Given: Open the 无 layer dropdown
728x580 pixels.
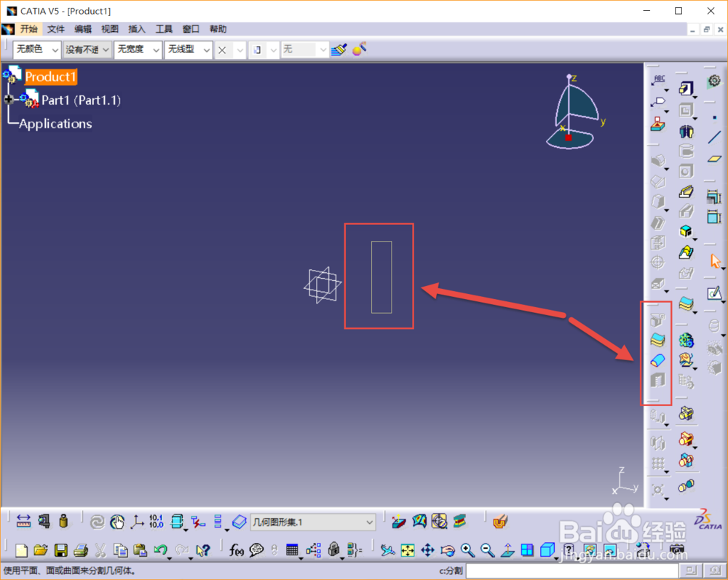Looking at the screenshot, I should [x=306, y=49].
